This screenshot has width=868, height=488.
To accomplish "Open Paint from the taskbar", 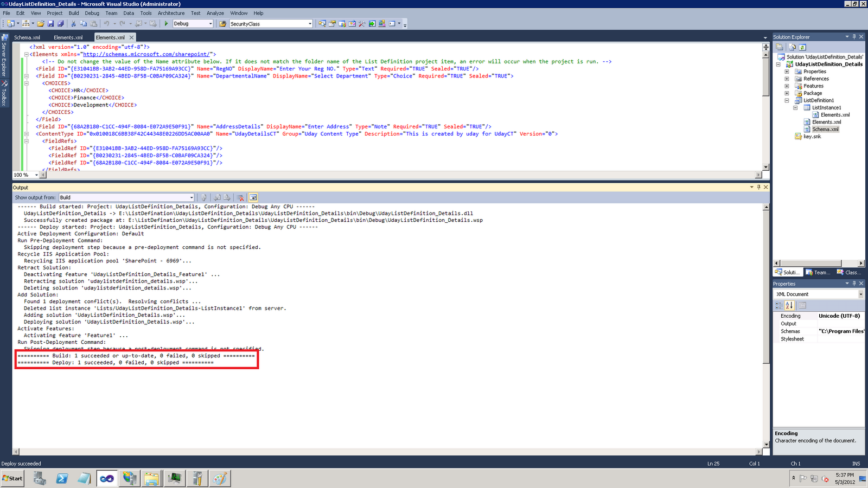I will click(220, 478).
